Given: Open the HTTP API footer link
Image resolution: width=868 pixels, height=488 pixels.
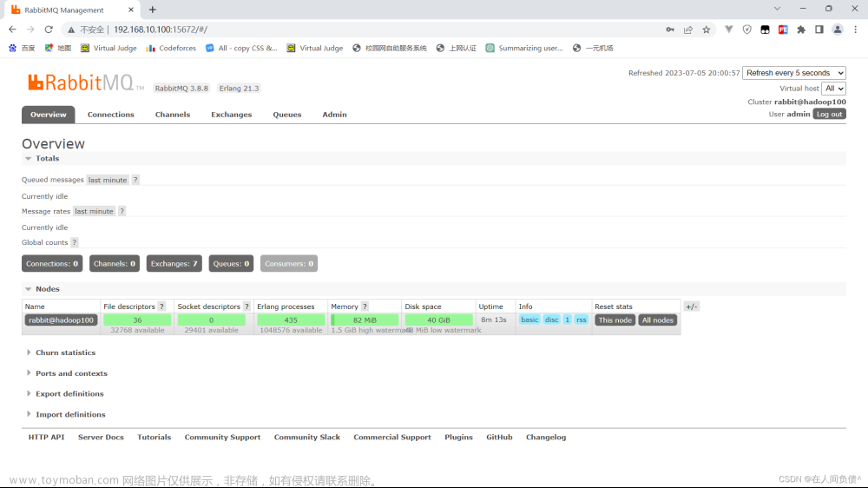Looking at the screenshot, I should (x=47, y=437).
